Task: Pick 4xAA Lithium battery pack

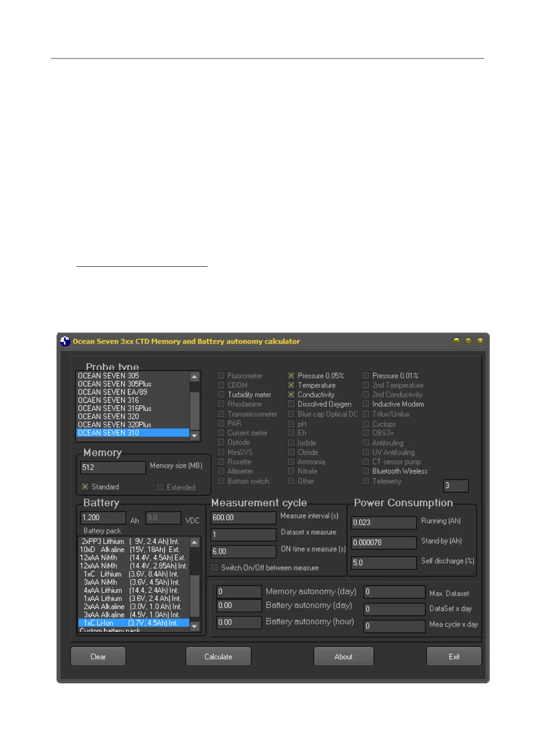Action: point(133,590)
